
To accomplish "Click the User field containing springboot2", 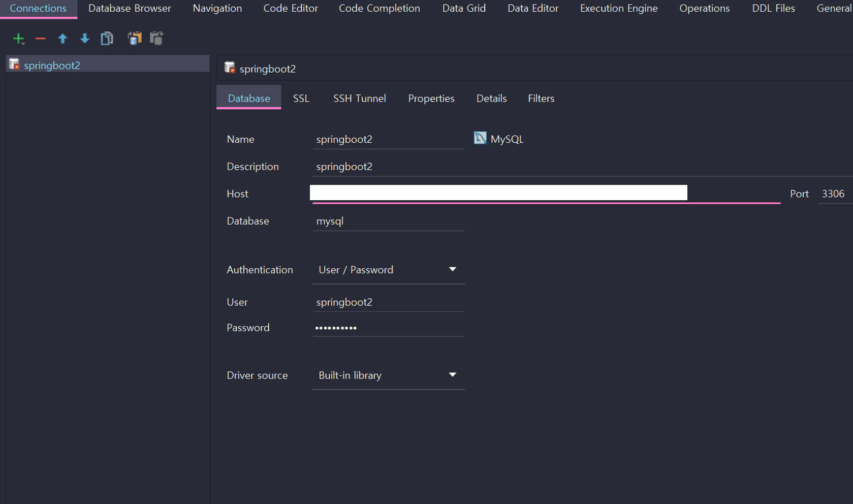I will click(x=388, y=302).
